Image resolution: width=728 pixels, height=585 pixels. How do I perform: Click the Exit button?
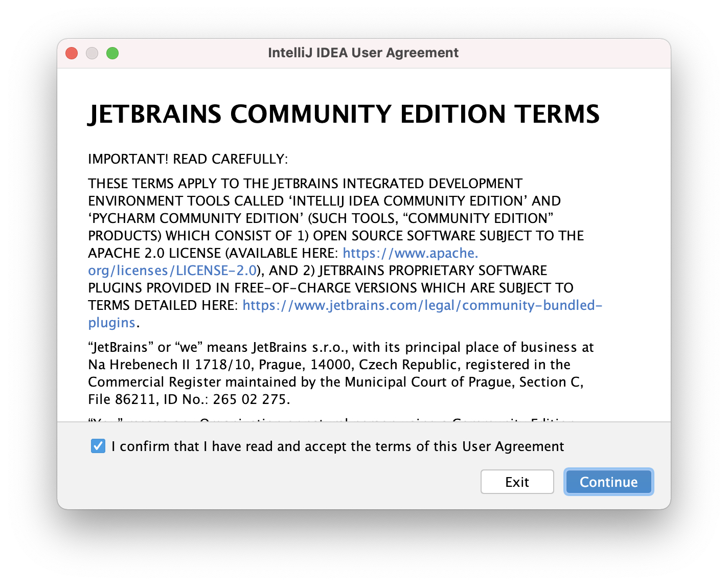517,482
